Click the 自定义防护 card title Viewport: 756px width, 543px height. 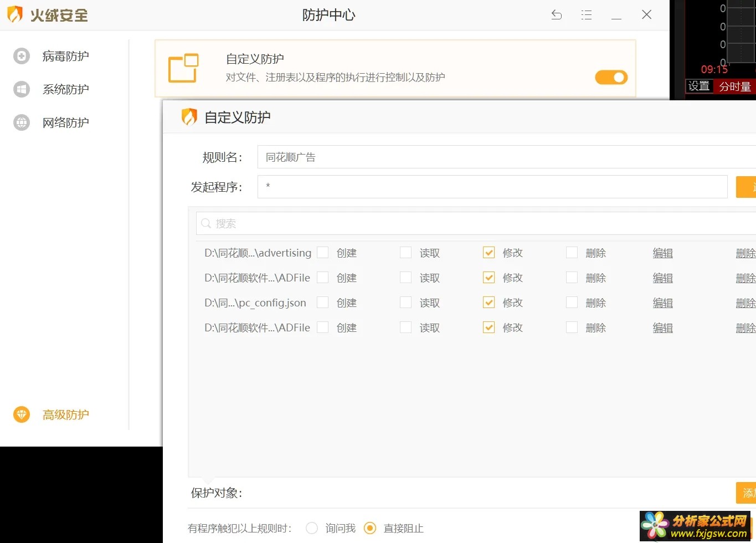pyautogui.click(x=255, y=59)
